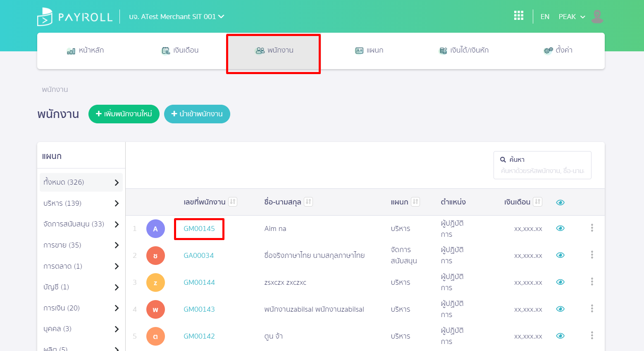Screen dimensions: 644x351
Task: Open options menu for Aim na row
Action: 592,228
